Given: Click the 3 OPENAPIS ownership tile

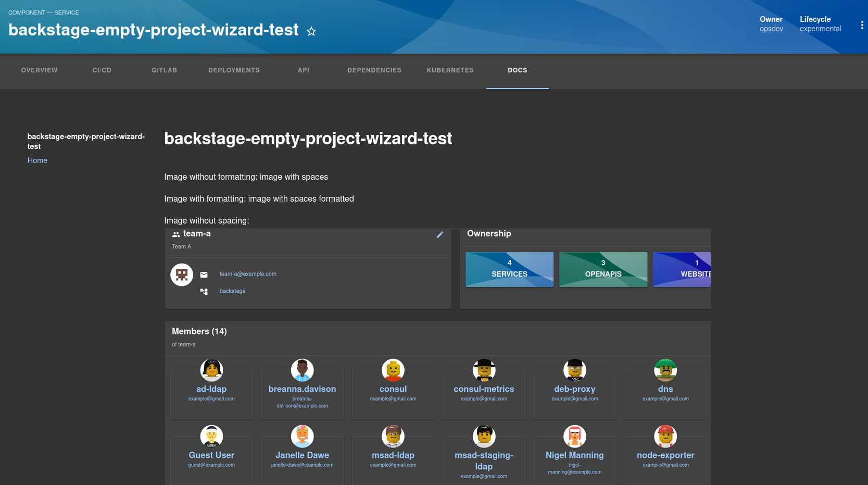Looking at the screenshot, I should click(x=603, y=269).
